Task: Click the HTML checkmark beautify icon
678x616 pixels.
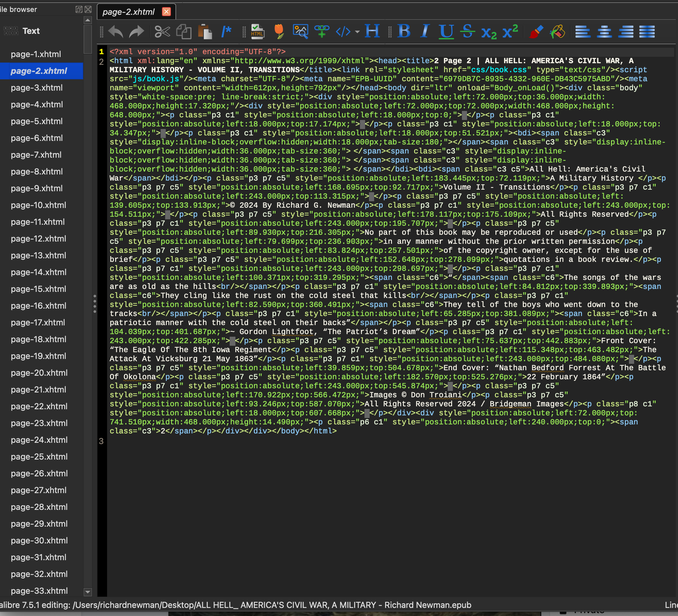Action: (257, 32)
